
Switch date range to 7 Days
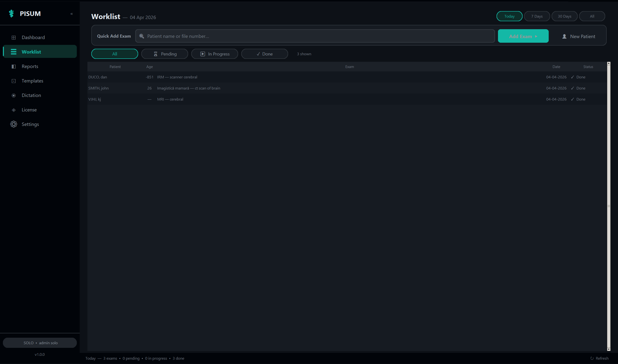coord(537,16)
